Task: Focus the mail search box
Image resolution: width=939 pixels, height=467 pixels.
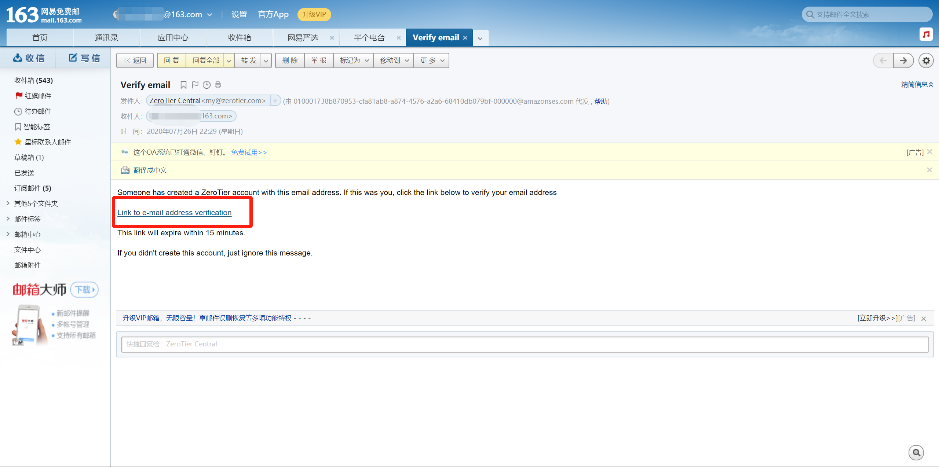Action: point(865,14)
